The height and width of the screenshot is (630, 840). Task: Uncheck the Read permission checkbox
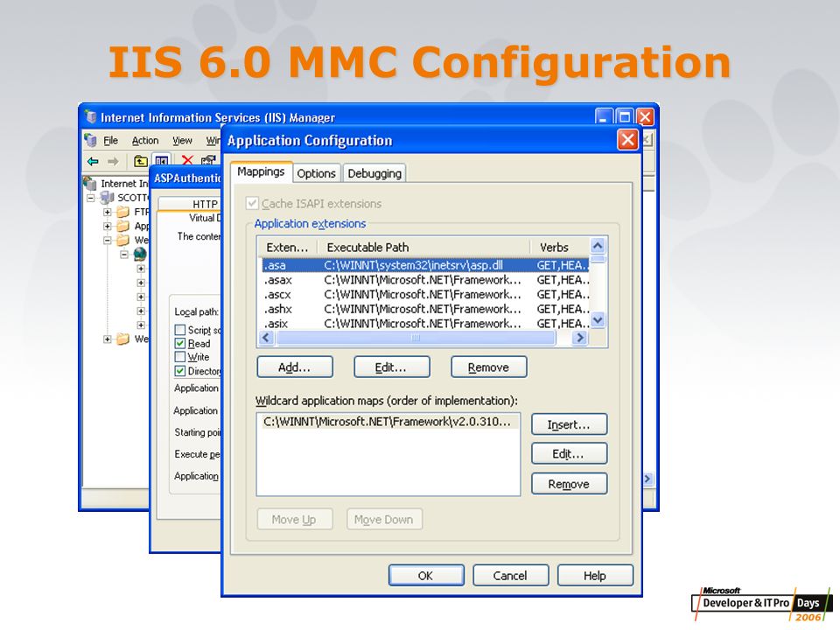180,343
